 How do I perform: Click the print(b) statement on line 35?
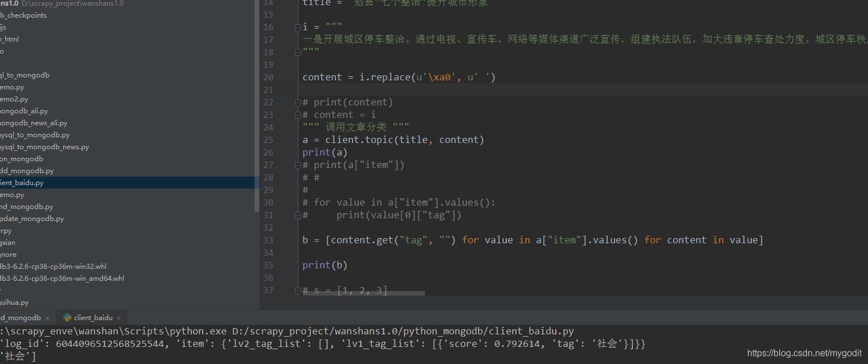tap(325, 265)
